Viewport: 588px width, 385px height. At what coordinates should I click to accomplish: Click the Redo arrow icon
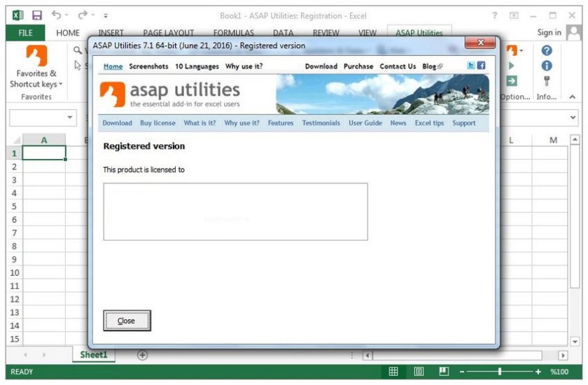point(82,15)
